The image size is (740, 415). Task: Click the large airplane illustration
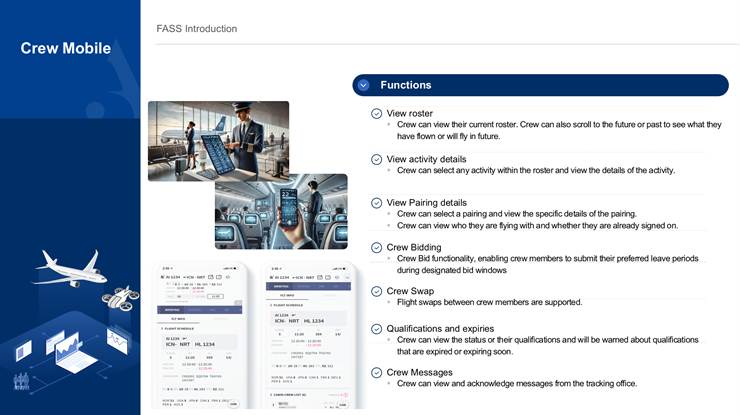click(x=68, y=267)
